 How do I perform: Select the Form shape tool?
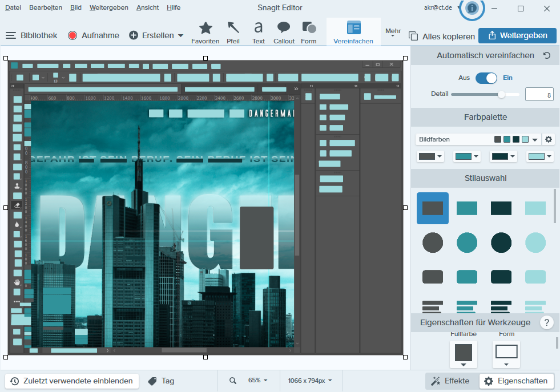click(309, 31)
